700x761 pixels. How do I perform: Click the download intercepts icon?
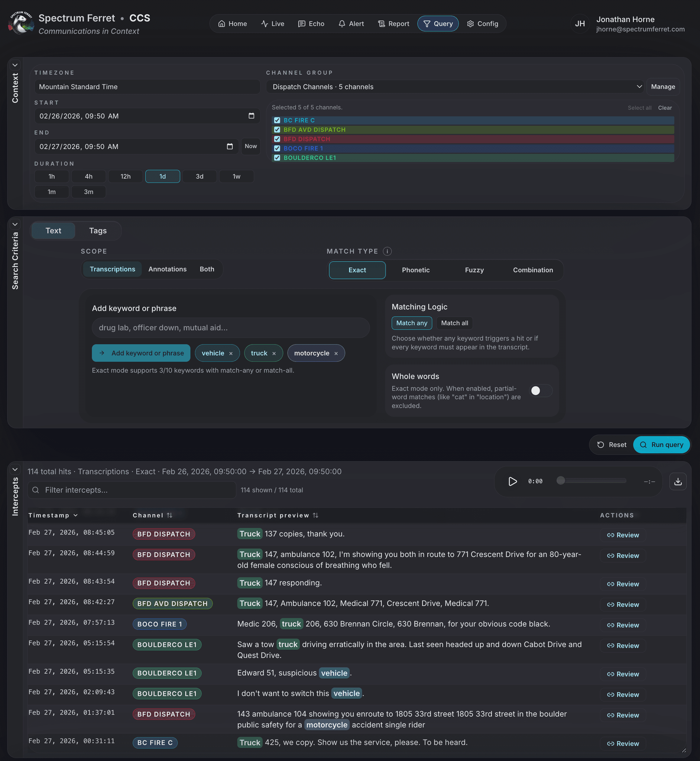(x=679, y=481)
